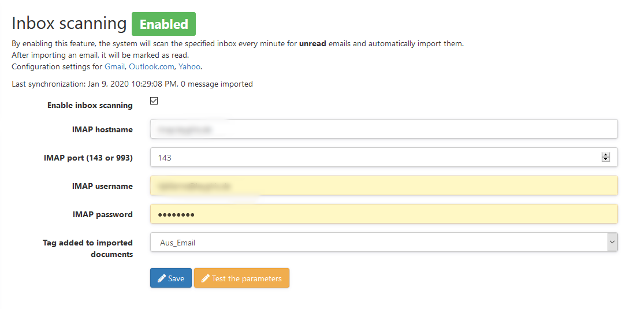Open the Aus_Email tag dropdown
The image size is (644, 309).
(384, 243)
